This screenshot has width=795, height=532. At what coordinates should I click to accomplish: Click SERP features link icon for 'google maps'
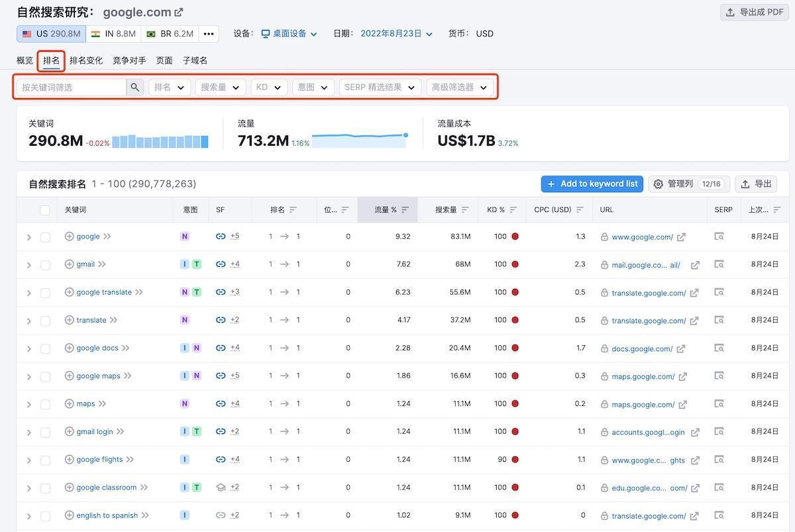click(x=221, y=376)
